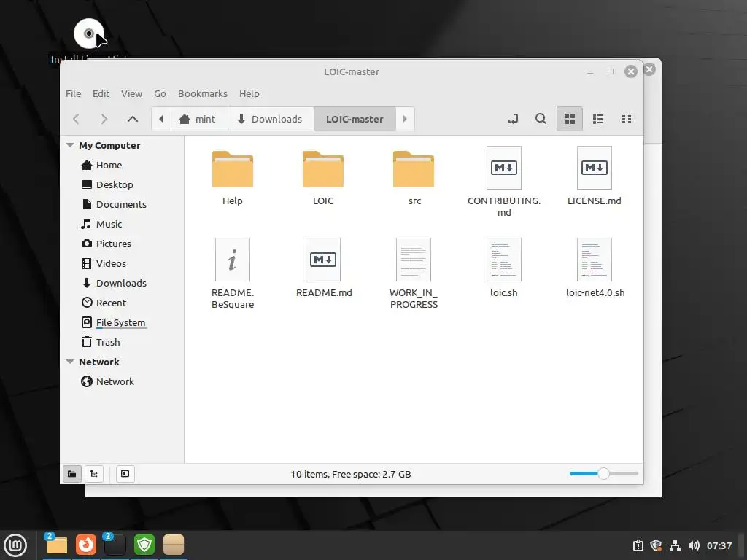This screenshot has height=560, width=747.
Task: Close the window behind LOIC-master
Action: [x=650, y=69]
